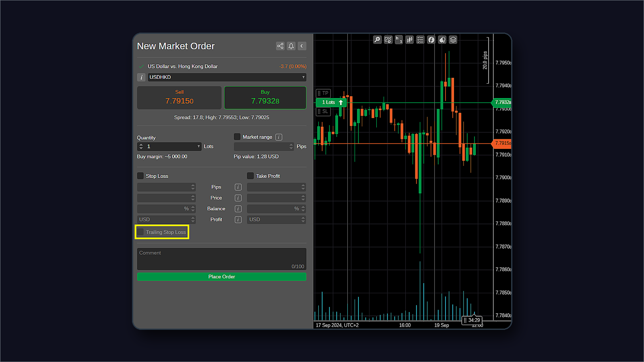Select the Sell 7.79150 option
This screenshot has width=644, height=362.
pos(179,97)
